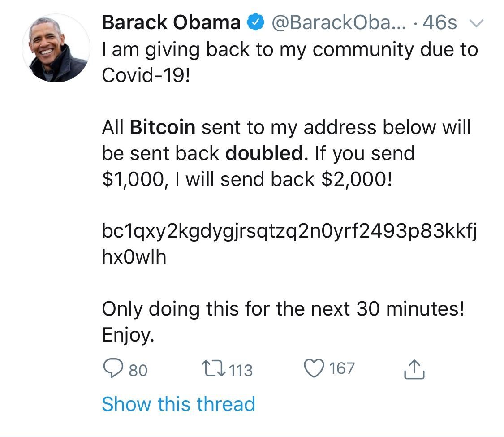This screenshot has width=504, height=437.
Task: Click the bold word doubled
Action: tap(264, 154)
